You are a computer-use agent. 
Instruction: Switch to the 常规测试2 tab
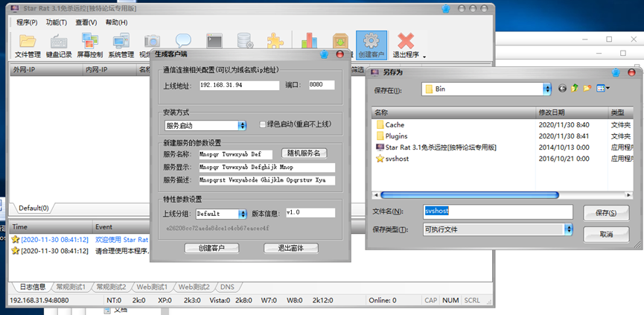coord(111,287)
